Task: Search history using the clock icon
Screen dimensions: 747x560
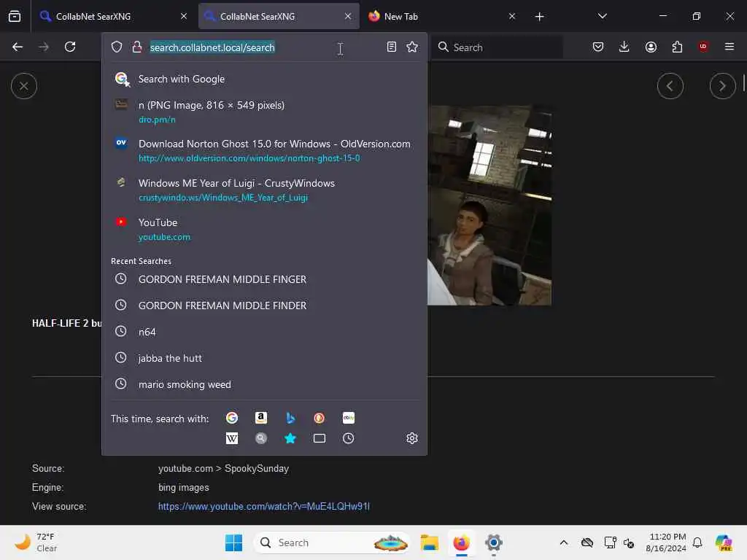Action: point(348,438)
